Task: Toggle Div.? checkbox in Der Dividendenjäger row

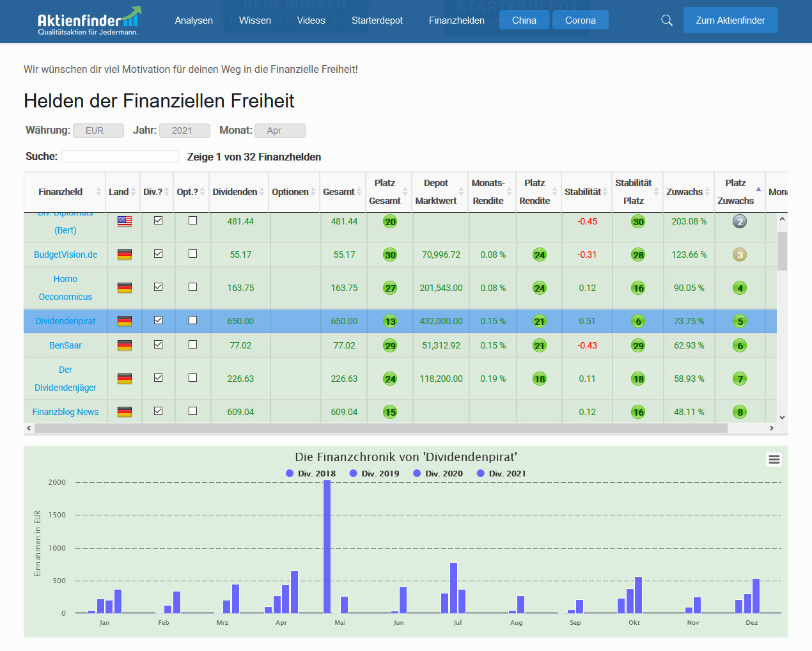Action: coord(158,377)
